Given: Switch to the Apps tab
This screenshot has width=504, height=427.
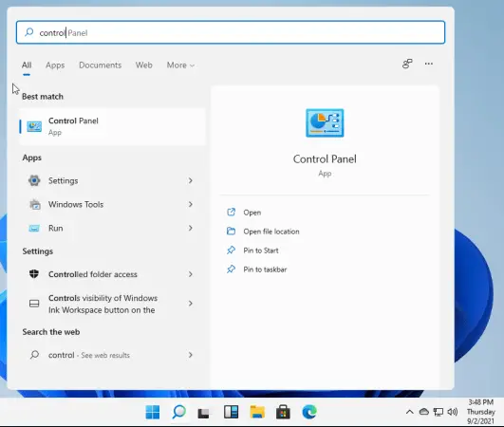Looking at the screenshot, I should coord(55,65).
